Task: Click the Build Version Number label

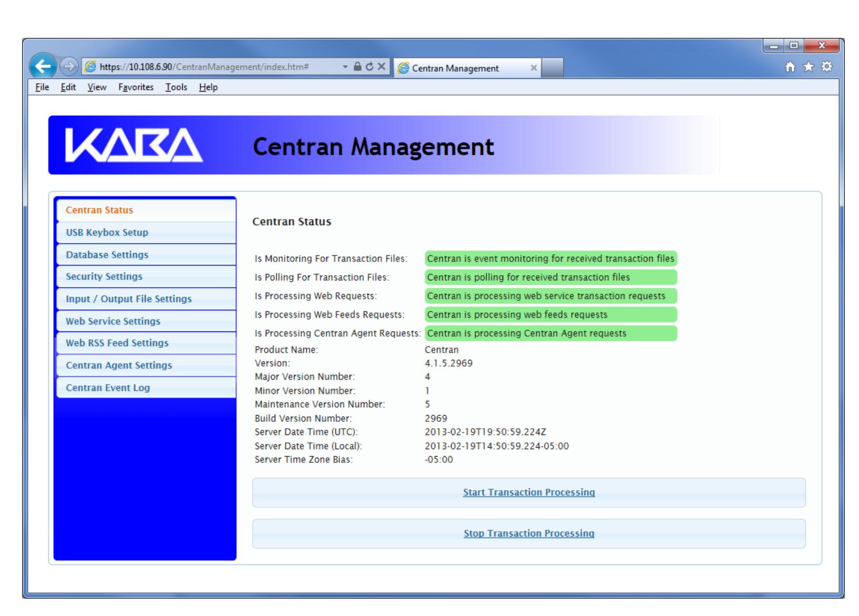Action: 303,419
